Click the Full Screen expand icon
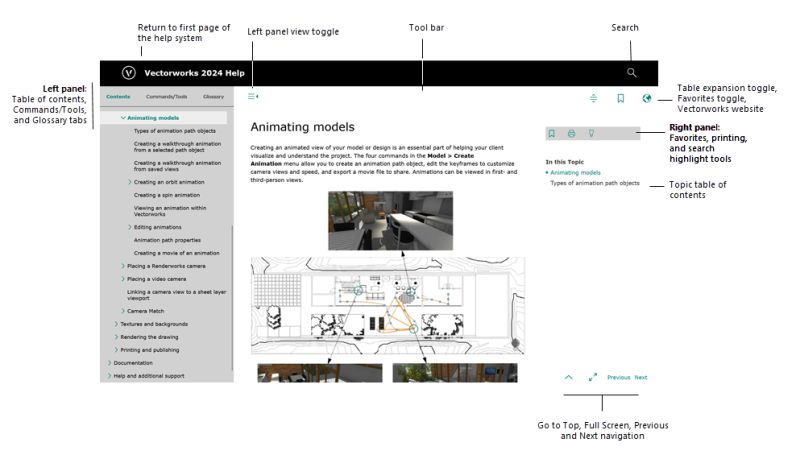Screen dimensions: 800x459 point(592,377)
